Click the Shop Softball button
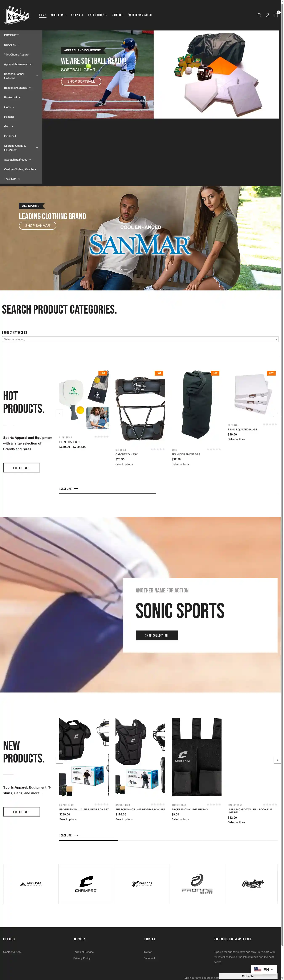Screen dimensions: 284x980 pyautogui.click(x=81, y=81)
